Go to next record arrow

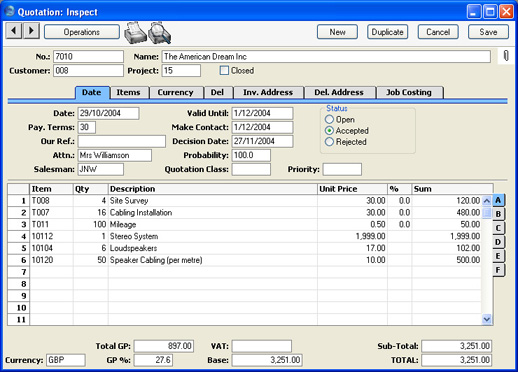[31, 31]
